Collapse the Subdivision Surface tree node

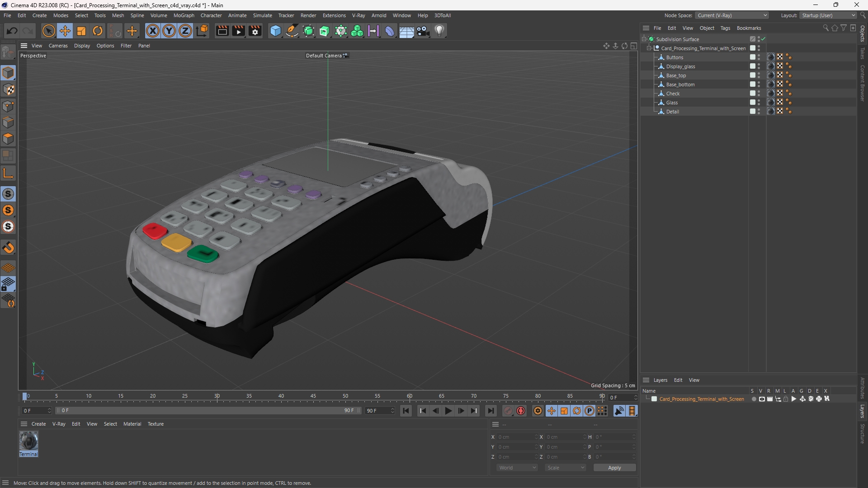[x=644, y=39]
